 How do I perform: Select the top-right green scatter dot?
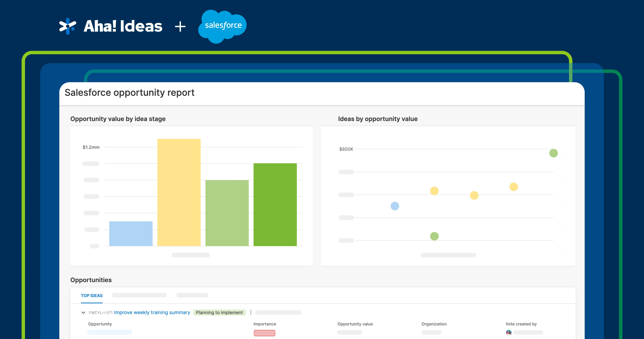point(553,153)
